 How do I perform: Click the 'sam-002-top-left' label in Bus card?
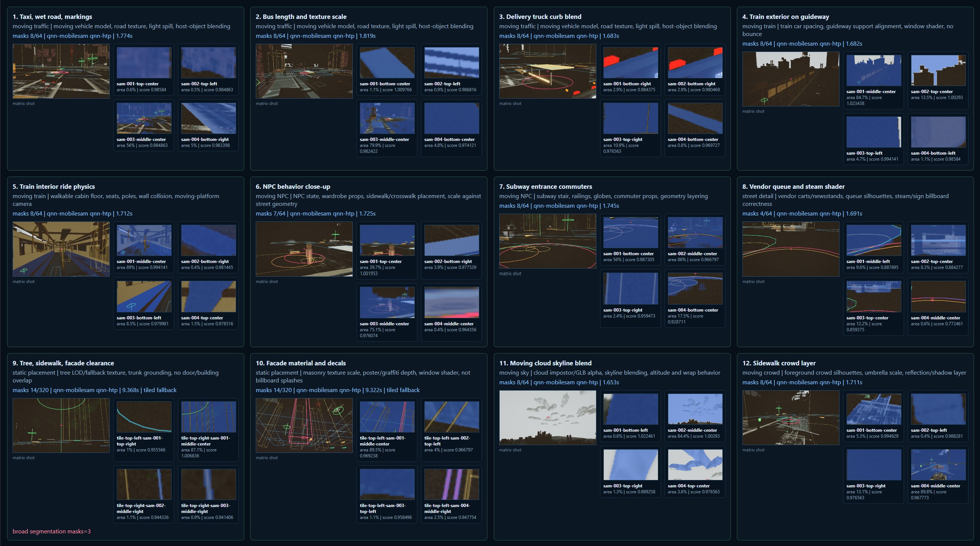click(x=442, y=84)
